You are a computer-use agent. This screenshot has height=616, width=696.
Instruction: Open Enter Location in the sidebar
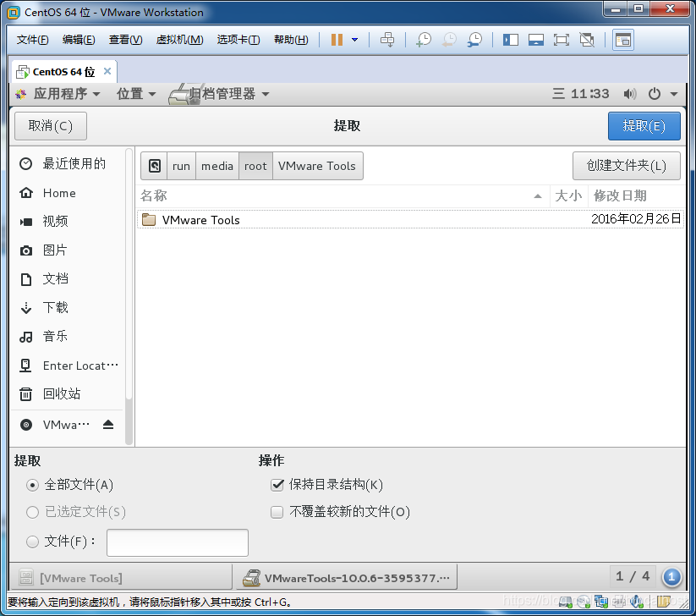pos(67,366)
